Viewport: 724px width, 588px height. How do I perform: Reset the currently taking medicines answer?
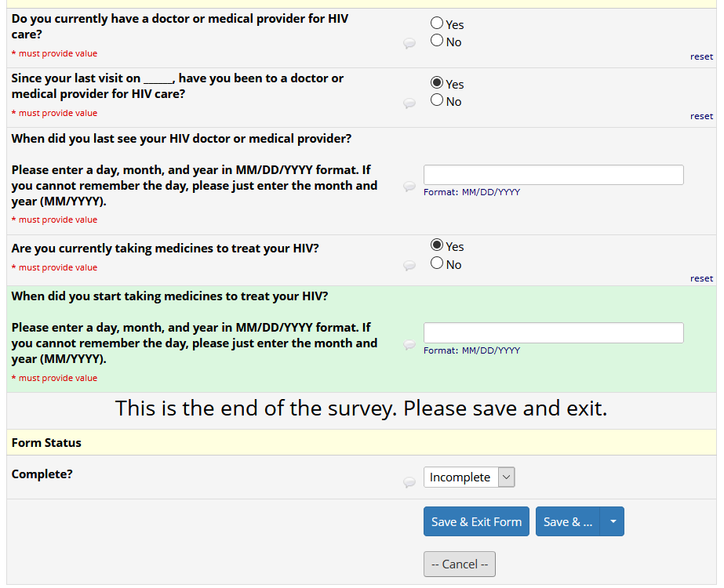(701, 278)
